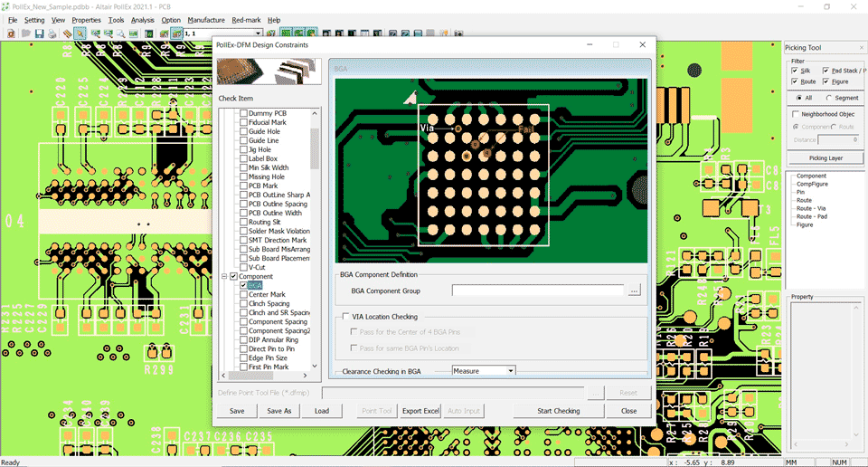868x467 pixels.
Task: Select the measure ruler tool icon
Action: click(x=67, y=33)
